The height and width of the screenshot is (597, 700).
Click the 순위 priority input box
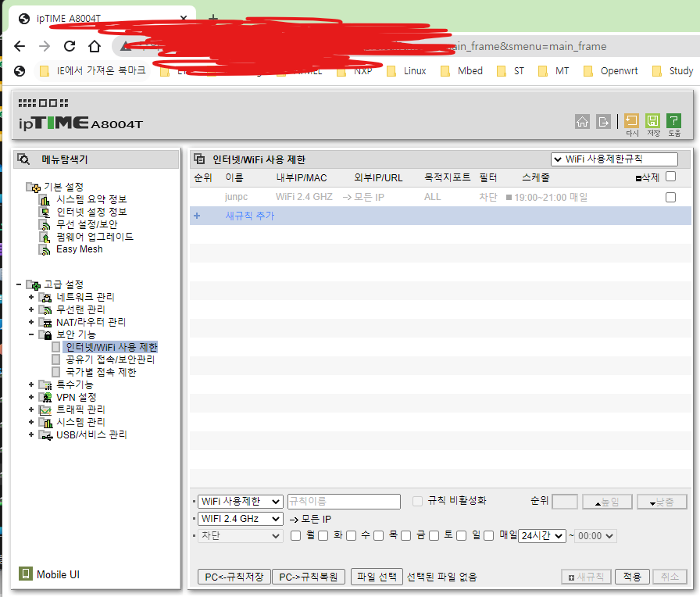tap(565, 502)
